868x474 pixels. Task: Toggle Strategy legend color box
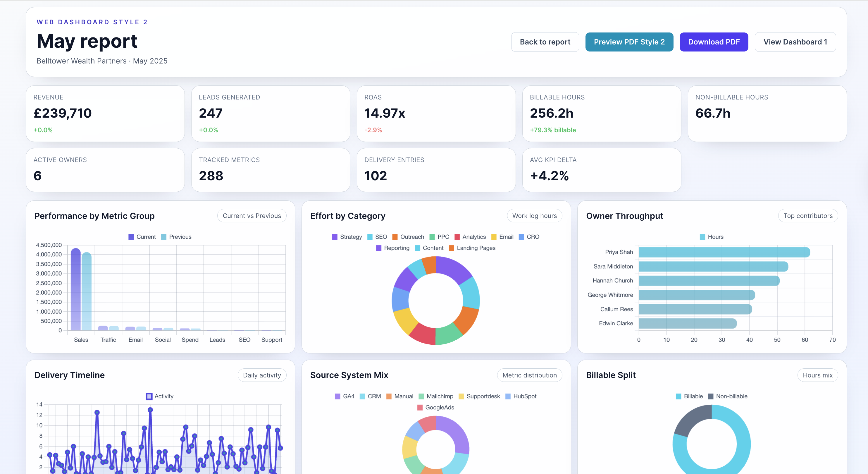pyautogui.click(x=335, y=237)
